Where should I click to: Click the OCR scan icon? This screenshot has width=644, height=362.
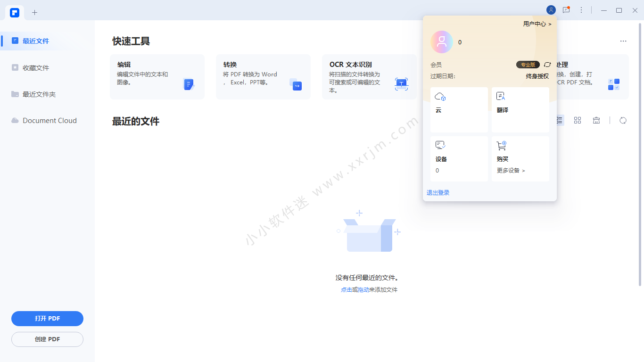[x=401, y=84]
